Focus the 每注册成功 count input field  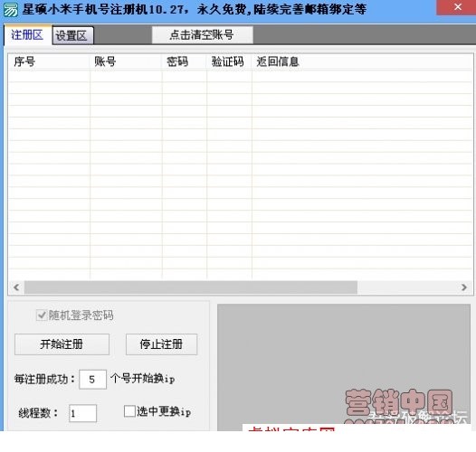pyautogui.click(x=92, y=379)
